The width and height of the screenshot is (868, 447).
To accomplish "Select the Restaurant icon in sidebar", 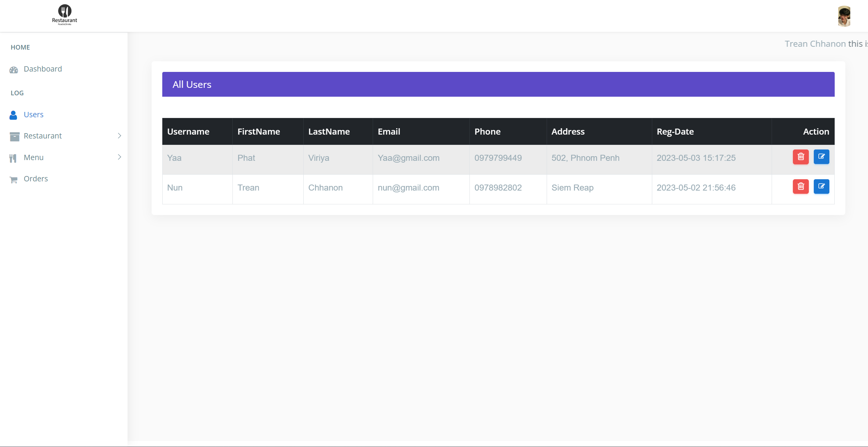I will [14, 136].
